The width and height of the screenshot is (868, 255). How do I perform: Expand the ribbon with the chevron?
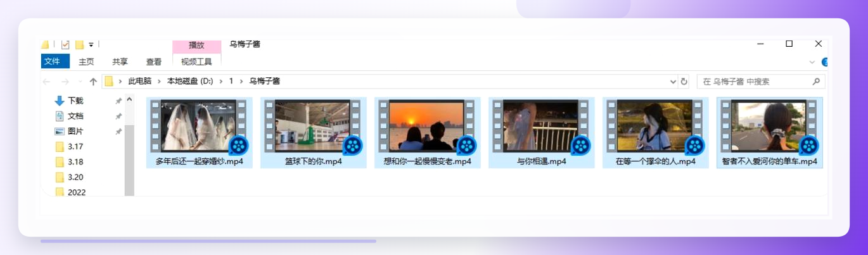click(x=812, y=62)
